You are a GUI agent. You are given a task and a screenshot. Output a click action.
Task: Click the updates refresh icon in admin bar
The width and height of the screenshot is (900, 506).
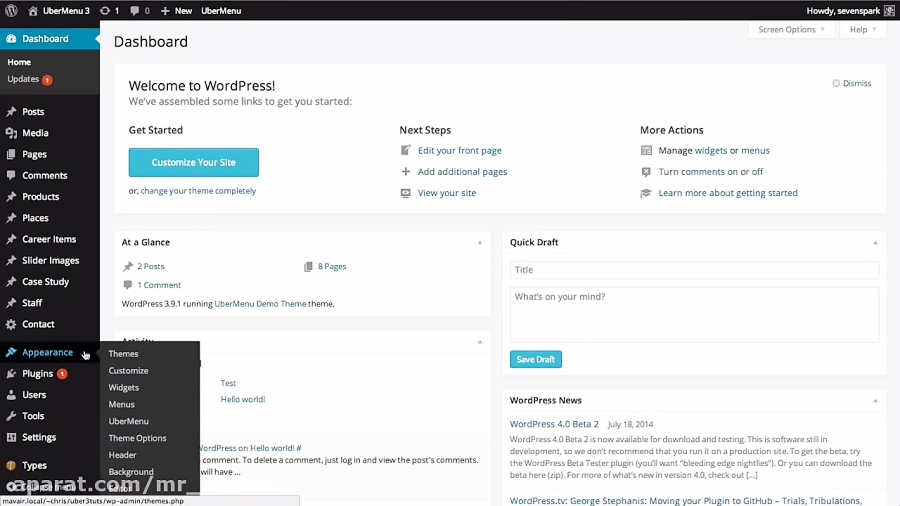pyautogui.click(x=104, y=10)
